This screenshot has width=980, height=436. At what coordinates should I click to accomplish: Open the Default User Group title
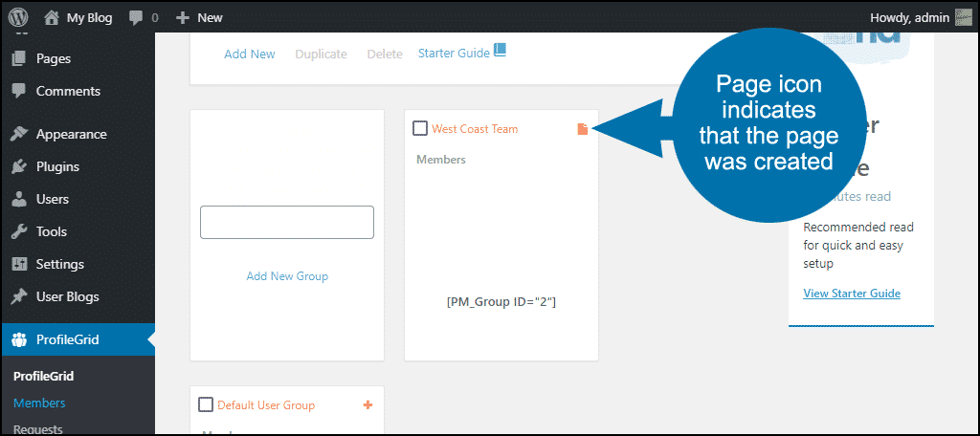(266, 405)
